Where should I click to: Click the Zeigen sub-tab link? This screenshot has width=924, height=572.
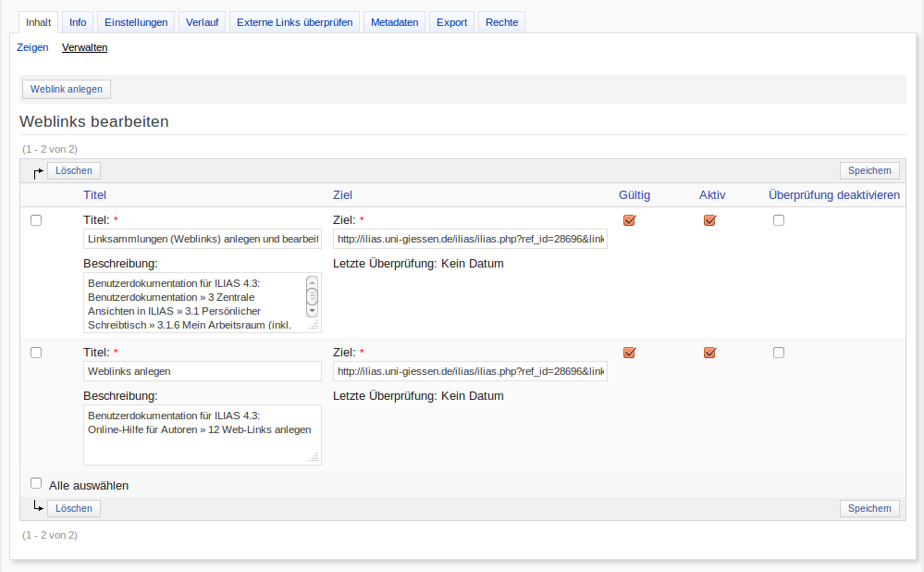click(32, 47)
